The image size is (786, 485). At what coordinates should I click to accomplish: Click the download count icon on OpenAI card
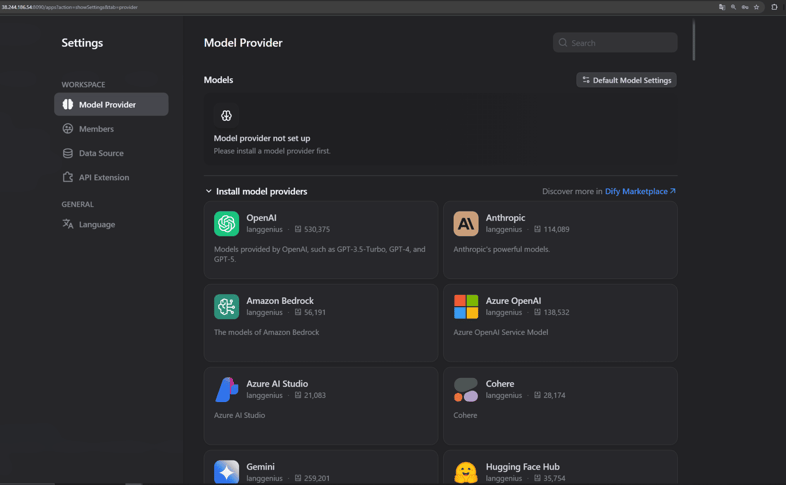pyautogui.click(x=298, y=229)
